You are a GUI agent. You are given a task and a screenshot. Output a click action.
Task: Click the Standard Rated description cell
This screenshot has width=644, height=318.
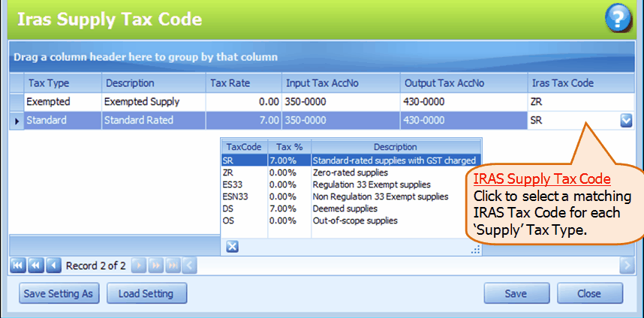pos(154,121)
